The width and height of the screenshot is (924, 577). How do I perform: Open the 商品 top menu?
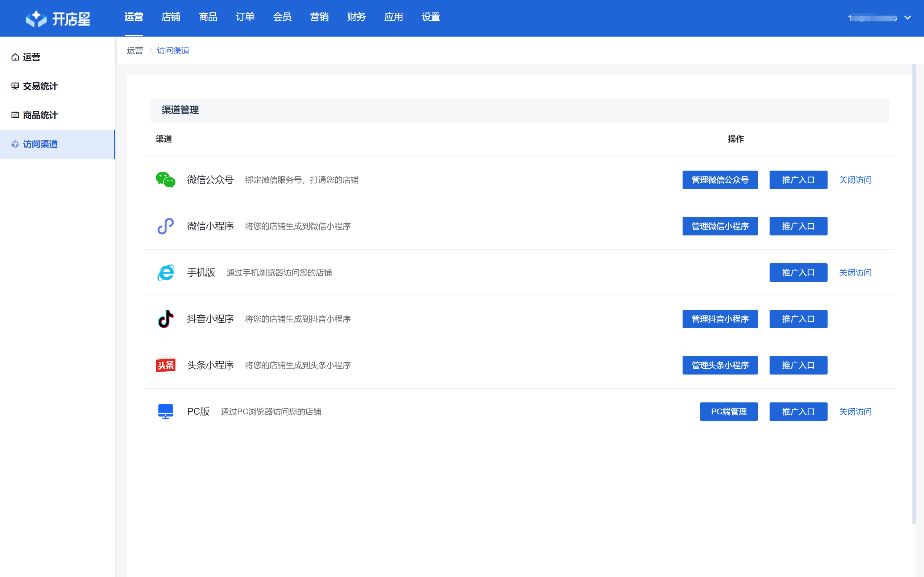click(x=208, y=17)
